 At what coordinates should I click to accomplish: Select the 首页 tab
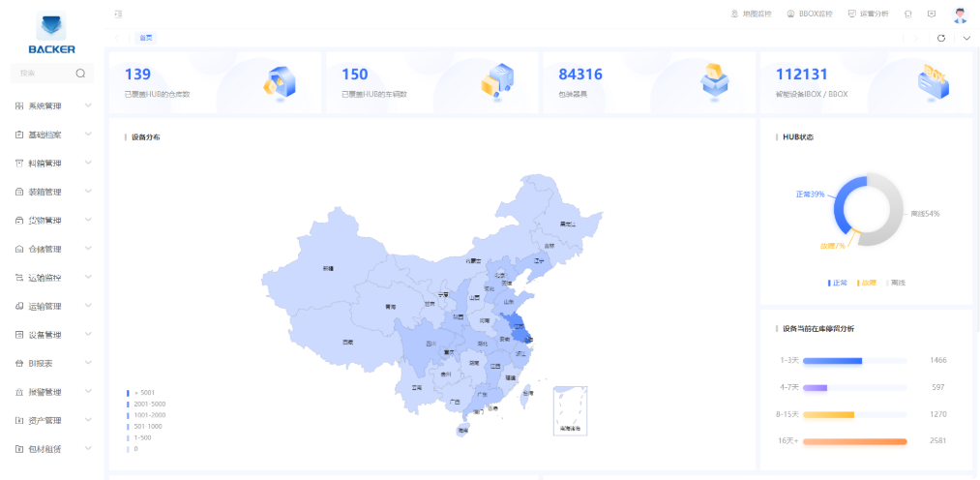pyautogui.click(x=145, y=38)
